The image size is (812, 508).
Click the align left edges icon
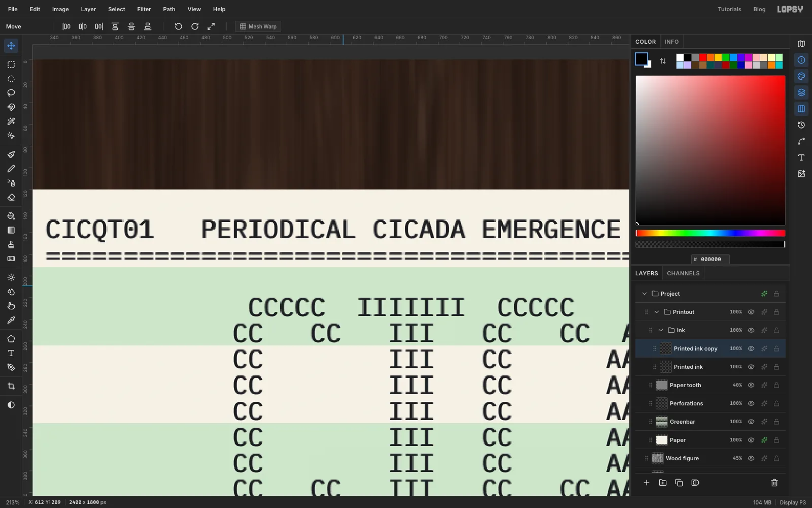click(x=66, y=26)
